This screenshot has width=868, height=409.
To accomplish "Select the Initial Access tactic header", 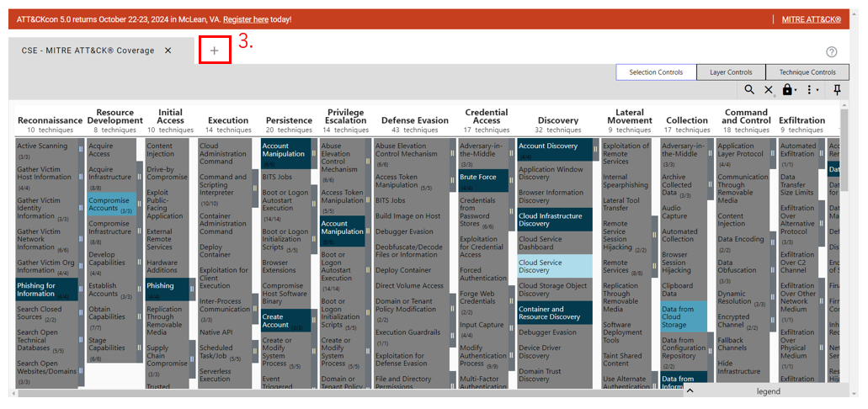I will (x=171, y=116).
